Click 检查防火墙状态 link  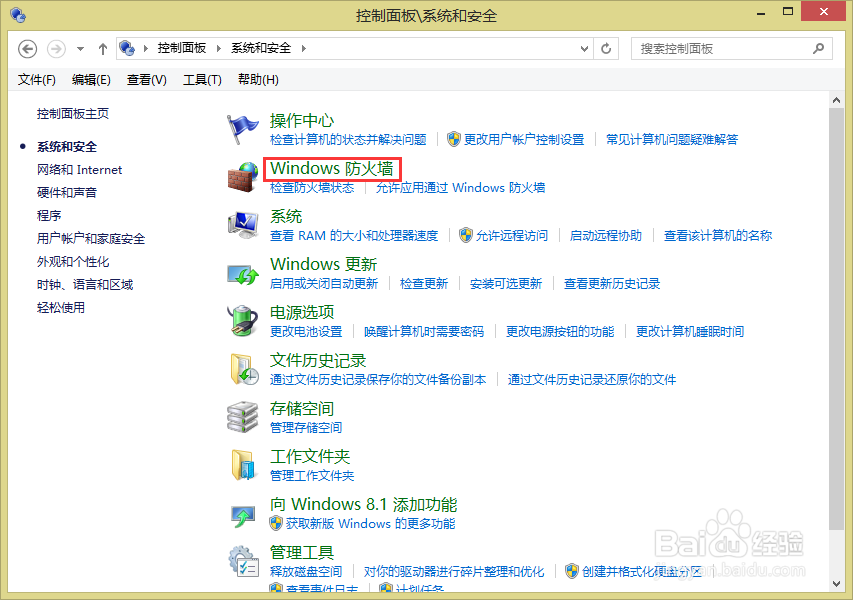coord(312,188)
